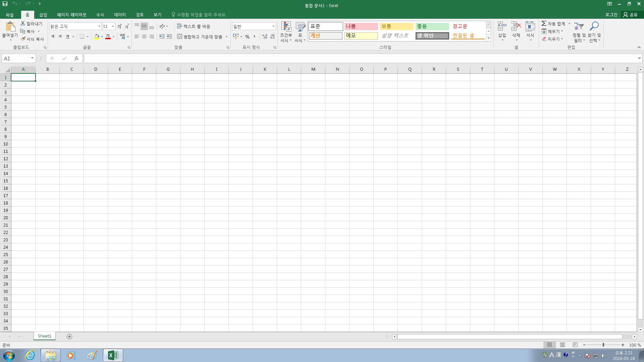Click the Insert Function fx icon

pyautogui.click(x=76, y=58)
